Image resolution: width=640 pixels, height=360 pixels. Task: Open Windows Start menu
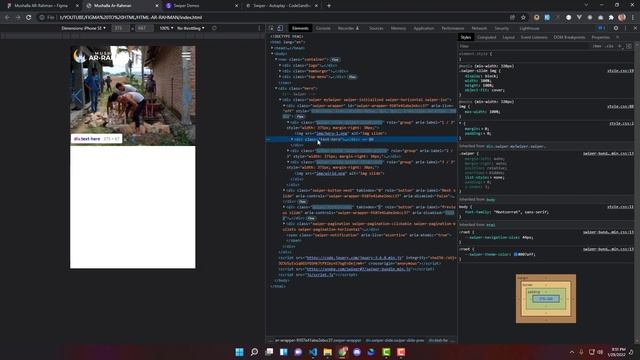point(240,352)
